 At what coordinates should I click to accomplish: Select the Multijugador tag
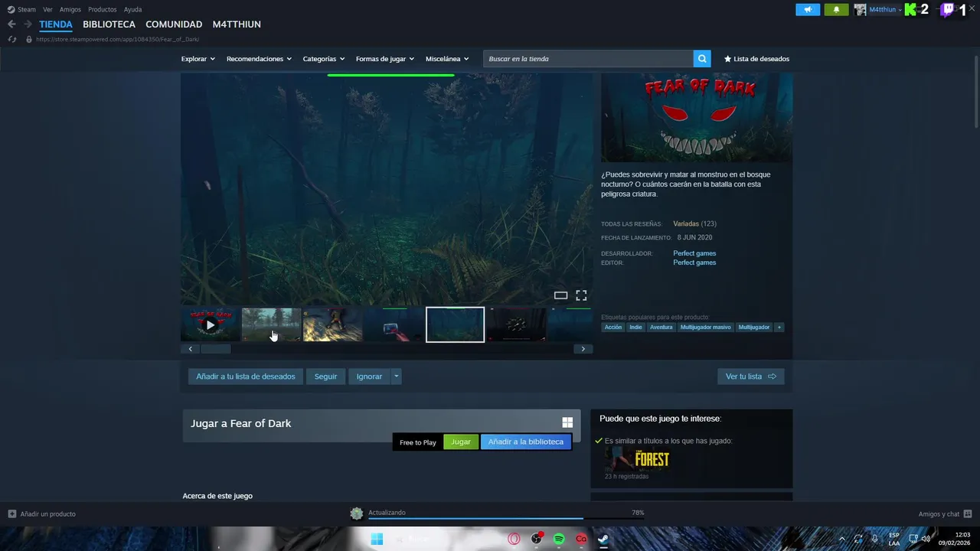[753, 328]
